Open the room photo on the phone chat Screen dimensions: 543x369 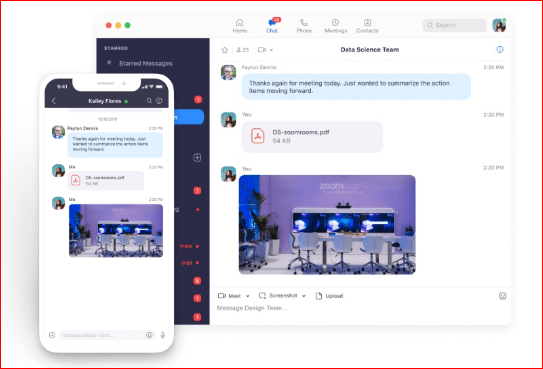116,231
